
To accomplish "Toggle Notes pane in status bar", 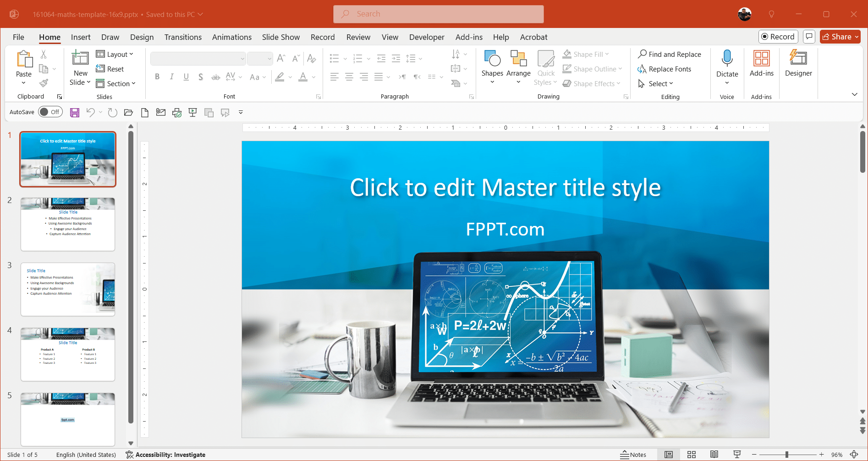I will [x=633, y=455].
